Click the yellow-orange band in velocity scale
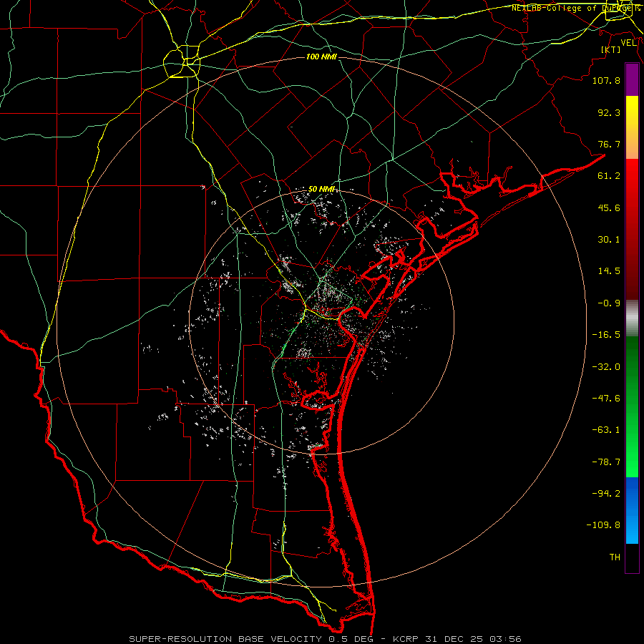The width and height of the screenshot is (644, 644). coord(632,127)
